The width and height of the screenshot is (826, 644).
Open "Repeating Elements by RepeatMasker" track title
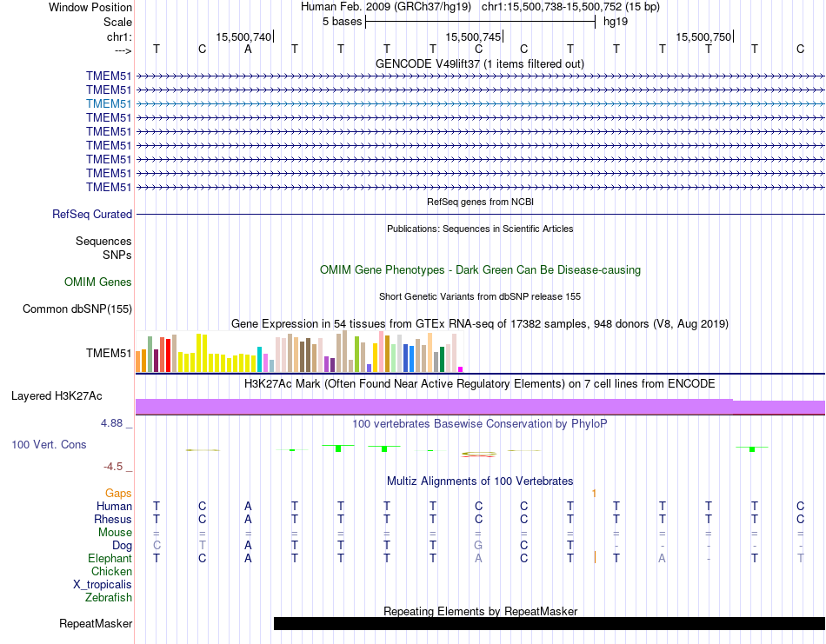[x=480, y=611]
